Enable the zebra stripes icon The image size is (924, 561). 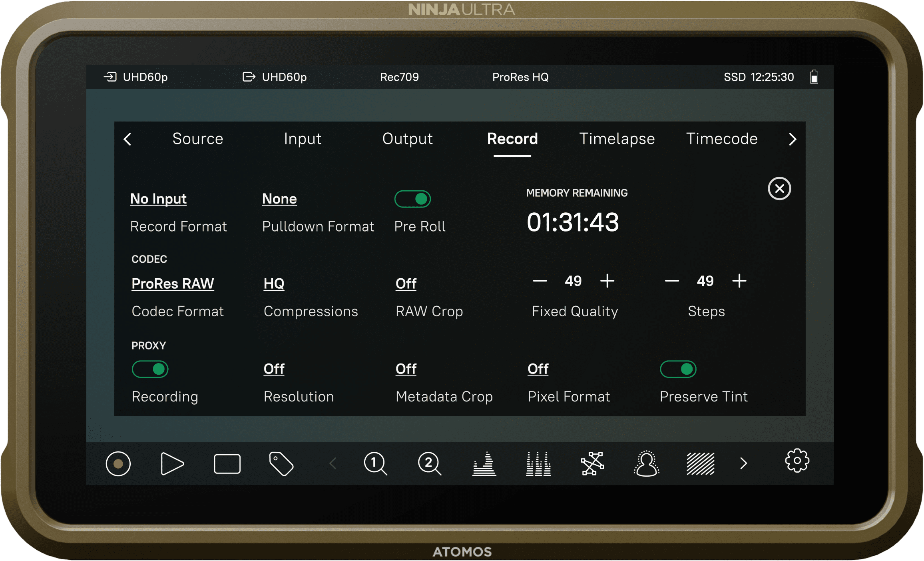point(700,463)
